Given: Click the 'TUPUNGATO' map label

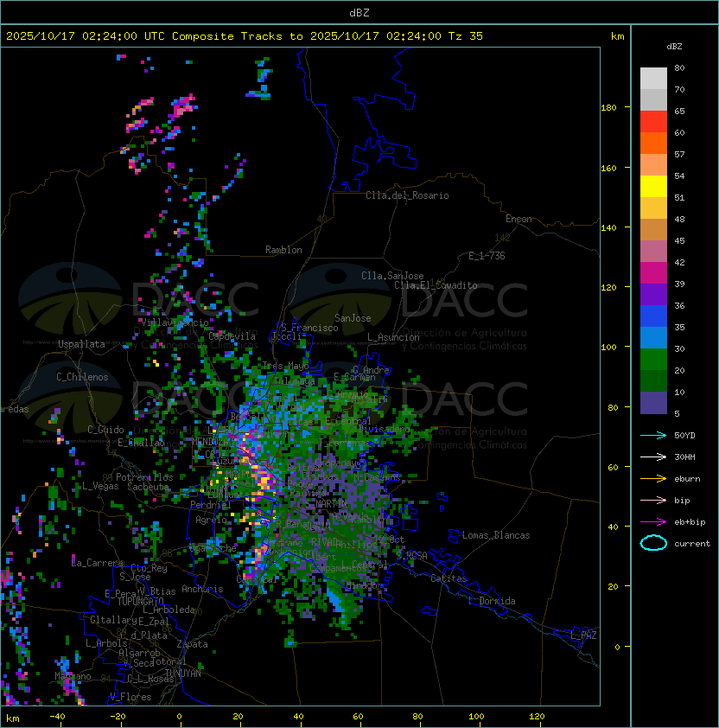Looking at the screenshot, I should pos(140,601).
